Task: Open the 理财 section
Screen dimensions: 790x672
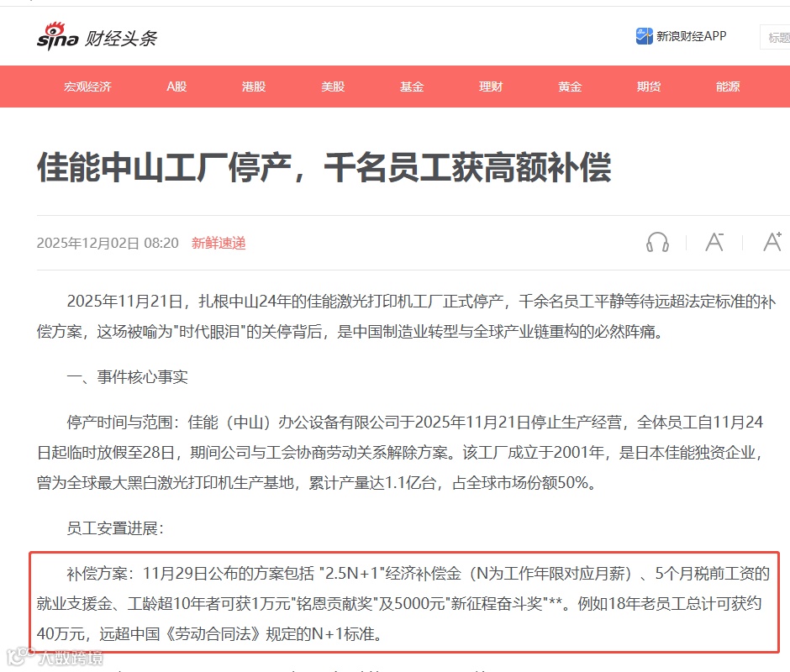Action: [x=491, y=87]
